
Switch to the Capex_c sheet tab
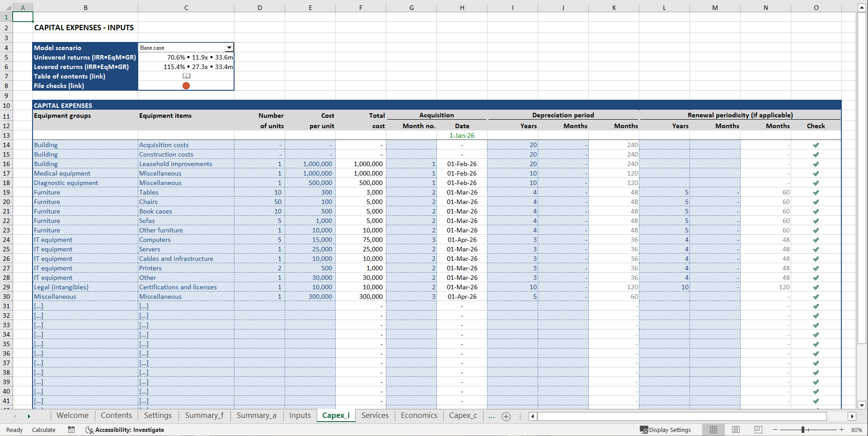[463, 416]
